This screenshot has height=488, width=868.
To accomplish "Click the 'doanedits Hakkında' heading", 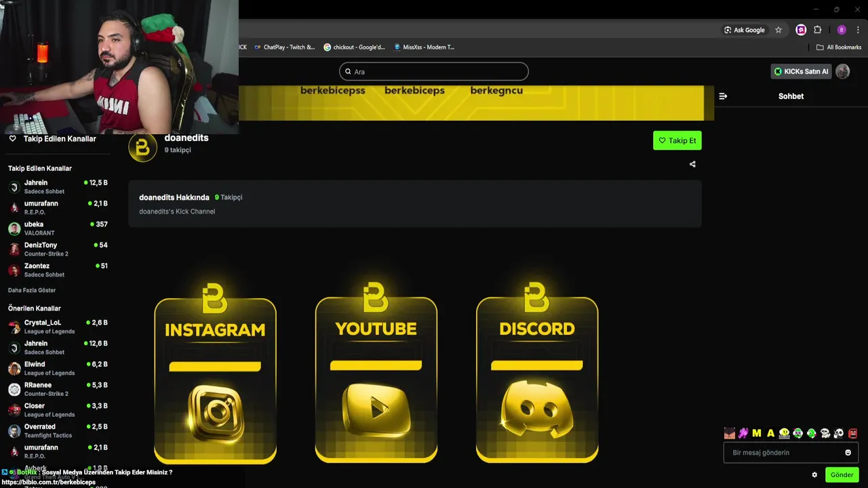I will [174, 197].
